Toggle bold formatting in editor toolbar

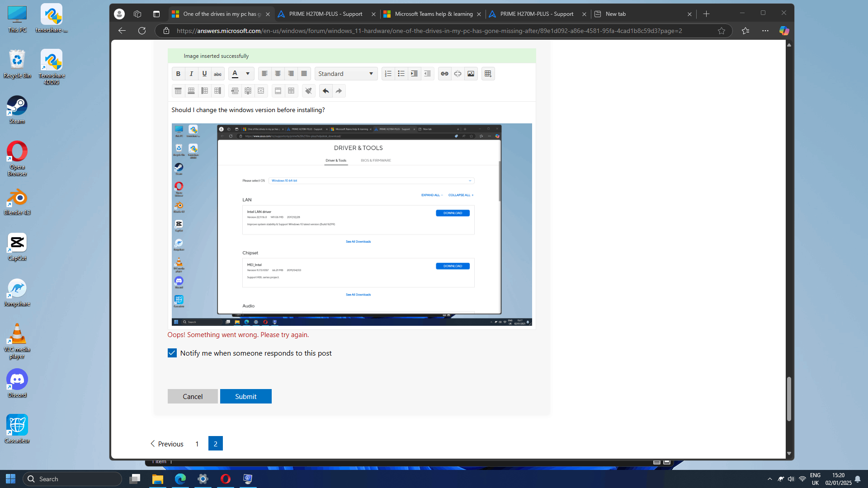tap(178, 74)
